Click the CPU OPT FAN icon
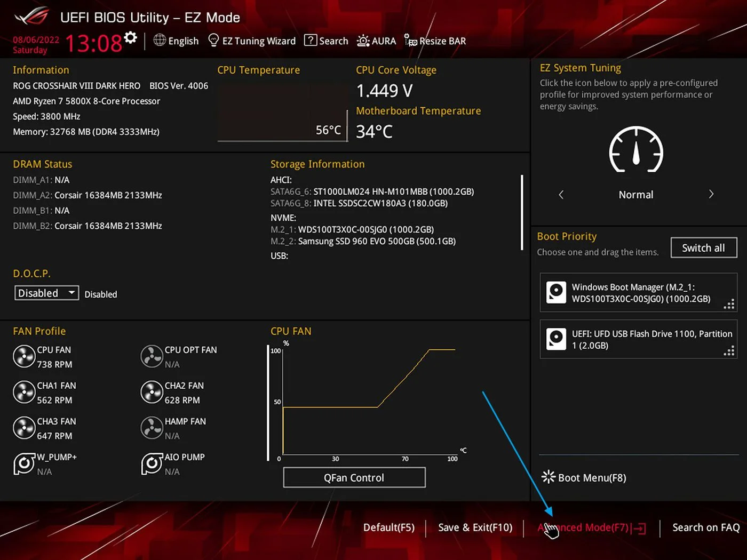Screen dimensions: 747x560 tap(152, 357)
